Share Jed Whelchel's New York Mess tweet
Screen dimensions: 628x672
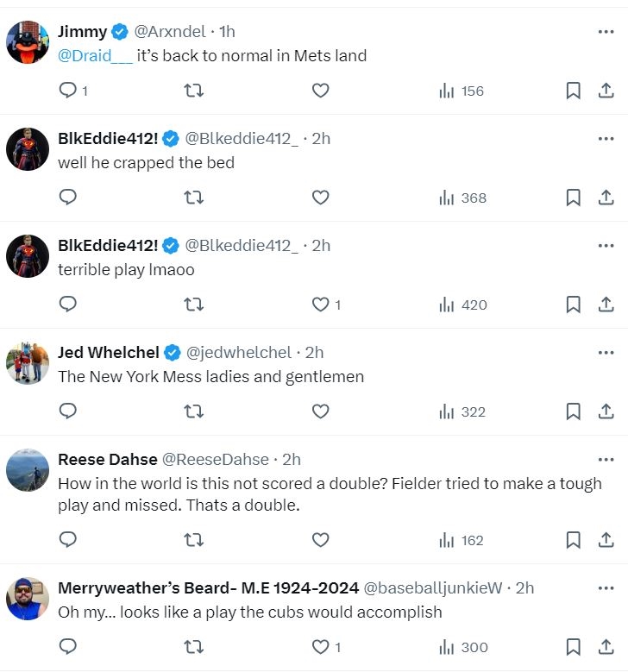pos(606,411)
